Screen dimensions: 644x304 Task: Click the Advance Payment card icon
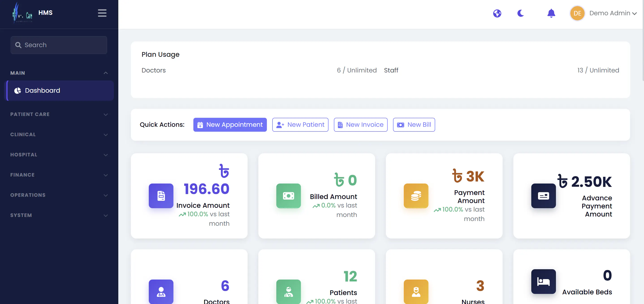(x=543, y=196)
